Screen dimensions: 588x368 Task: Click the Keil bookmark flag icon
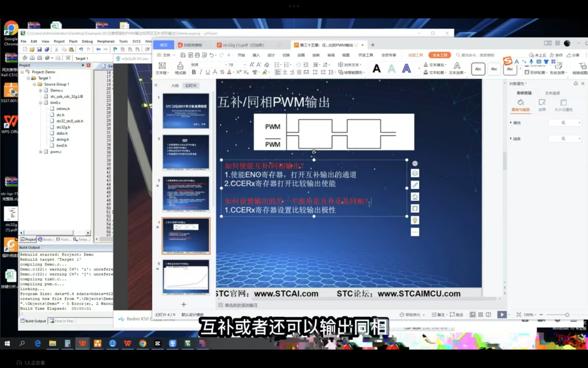coord(115,49)
